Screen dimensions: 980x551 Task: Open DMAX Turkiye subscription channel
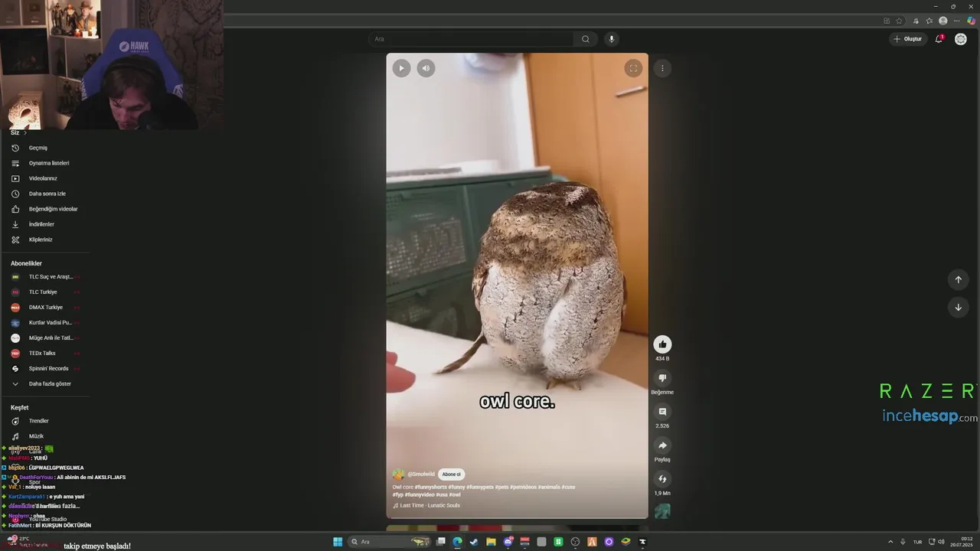[x=45, y=307]
